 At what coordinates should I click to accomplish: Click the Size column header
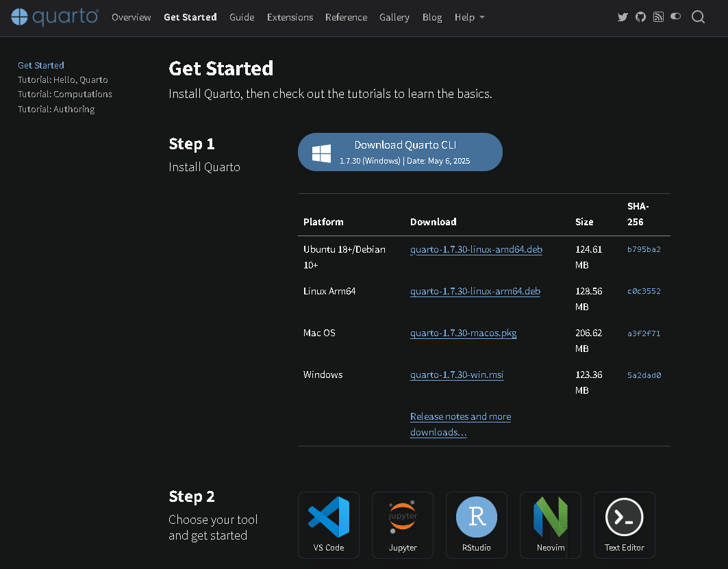click(584, 222)
